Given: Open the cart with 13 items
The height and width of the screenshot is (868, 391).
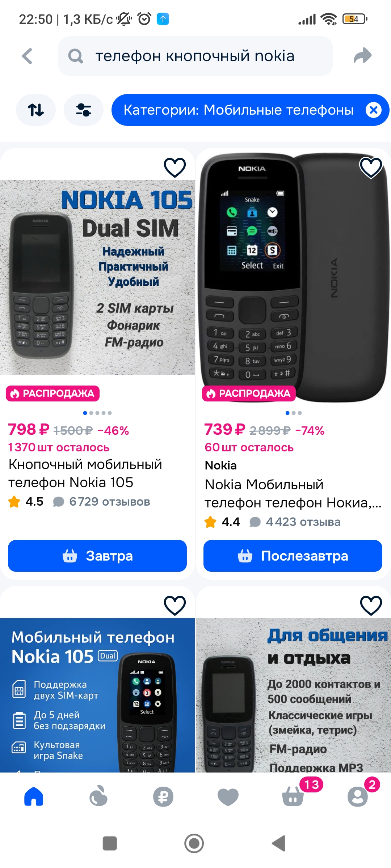Looking at the screenshot, I should pos(293,797).
